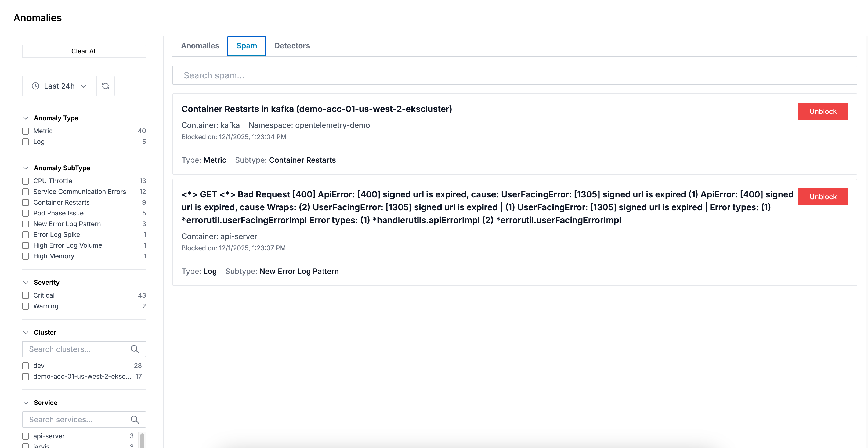Screen dimensions: 868x448
Task: Check the Warning severity filter
Action: coord(25,306)
